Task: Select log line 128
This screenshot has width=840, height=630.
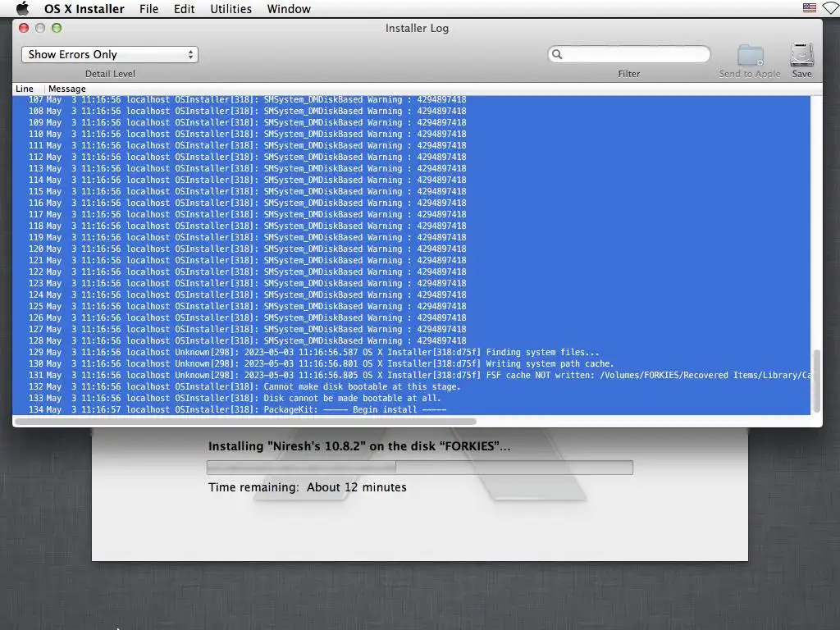Action: 412,340
